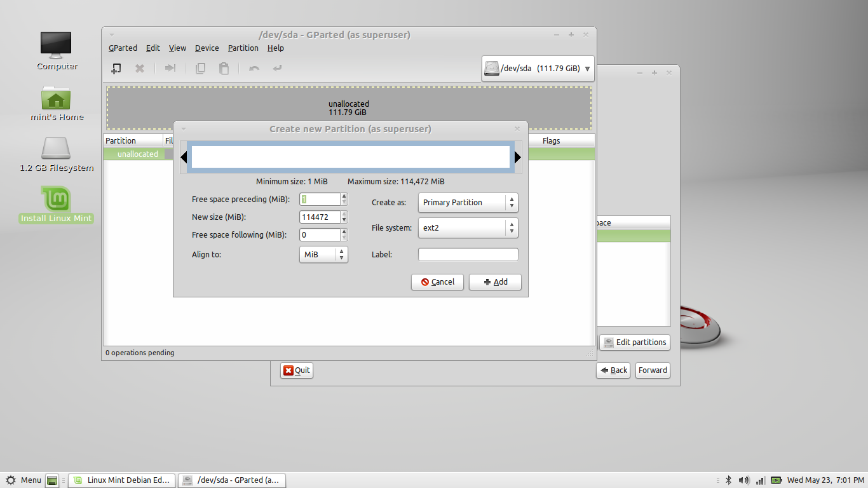The image size is (868, 488).
Task: Click the Resize/Move toolbar icon
Action: (x=170, y=68)
